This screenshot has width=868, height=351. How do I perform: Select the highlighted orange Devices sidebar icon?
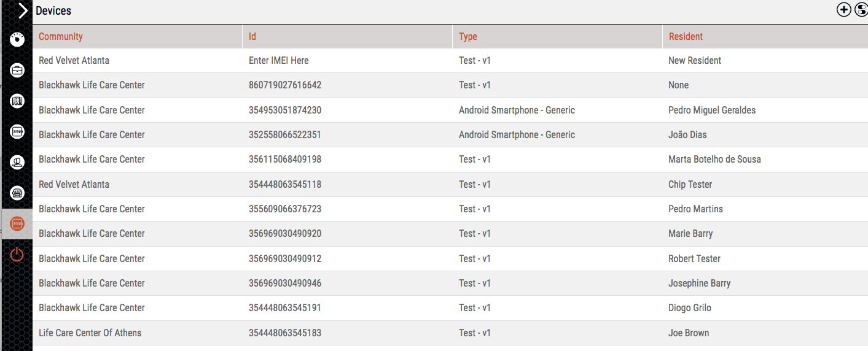click(x=17, y=224)
